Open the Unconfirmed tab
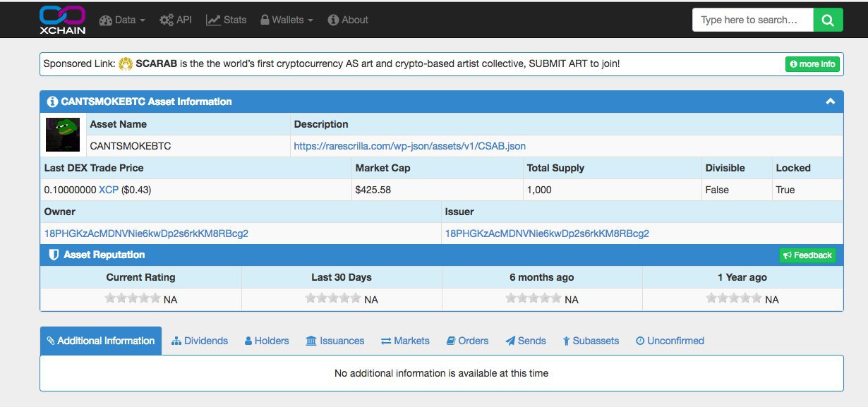The image size is (868, 407). point(670,341)
